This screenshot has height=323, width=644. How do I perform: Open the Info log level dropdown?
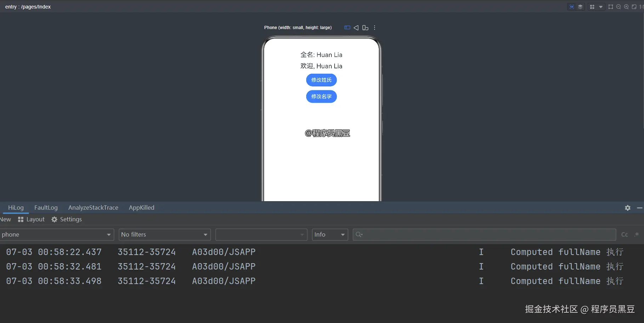pyautogui.click(x=330, y=234)
